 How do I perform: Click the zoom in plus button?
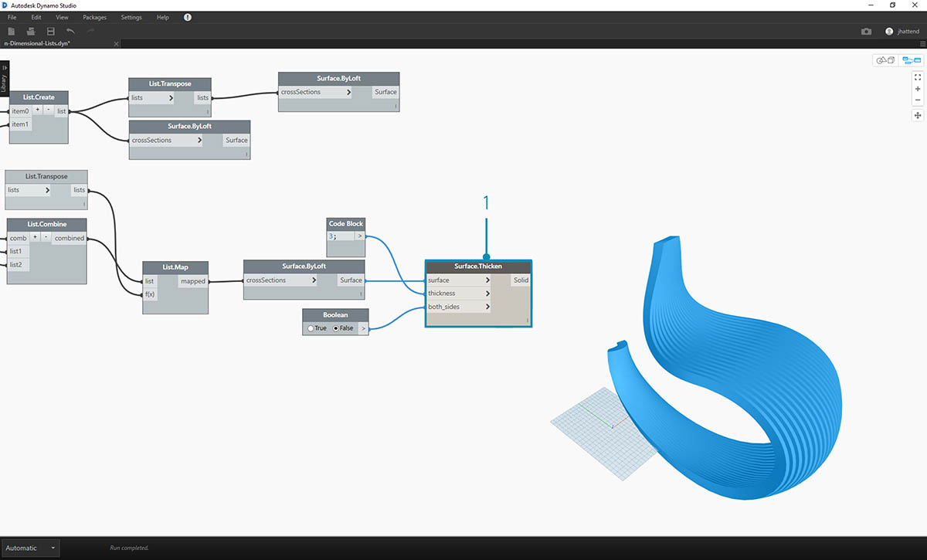(918, 89)
